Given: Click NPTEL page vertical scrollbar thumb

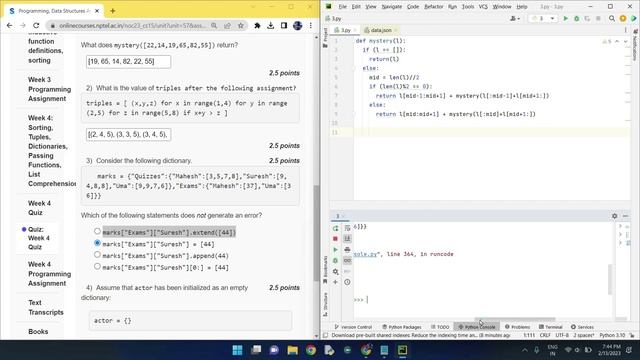Looking at the screenshot, I should [x=316, y=233].
